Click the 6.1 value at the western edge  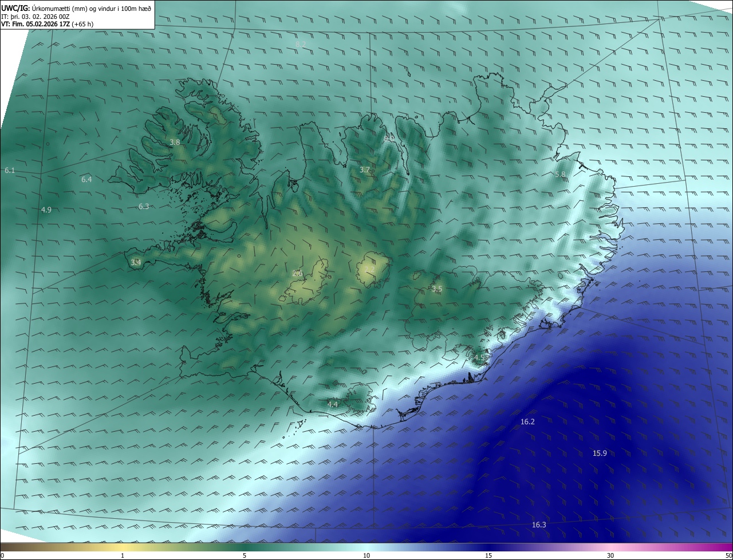[10, 171]
